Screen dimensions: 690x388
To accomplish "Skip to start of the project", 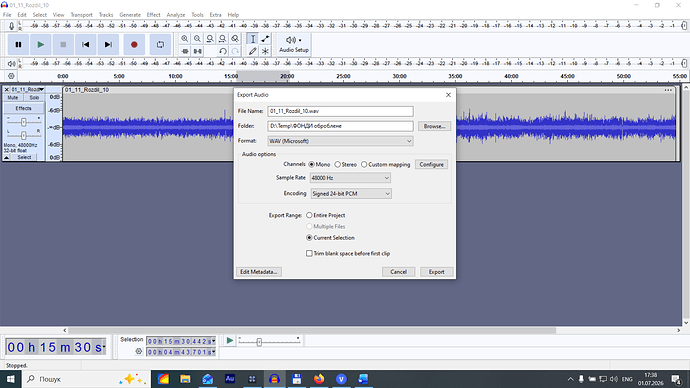I will pyautogui.click(x=85, y=44).
